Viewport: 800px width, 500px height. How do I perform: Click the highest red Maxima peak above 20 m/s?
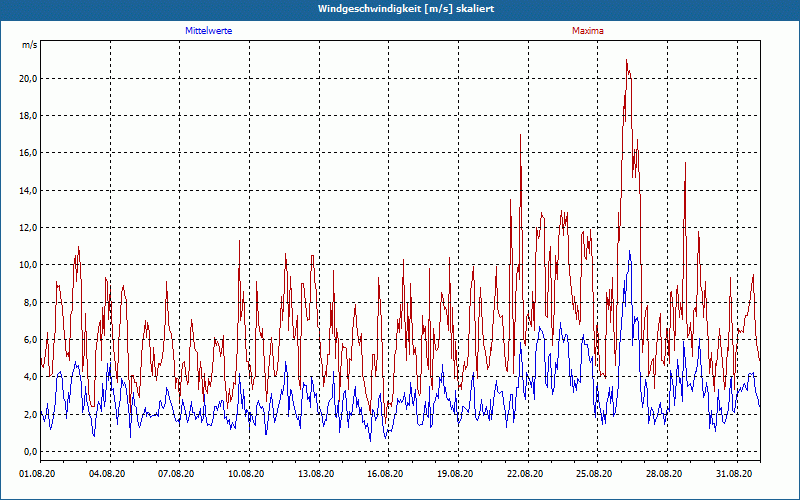627,60
